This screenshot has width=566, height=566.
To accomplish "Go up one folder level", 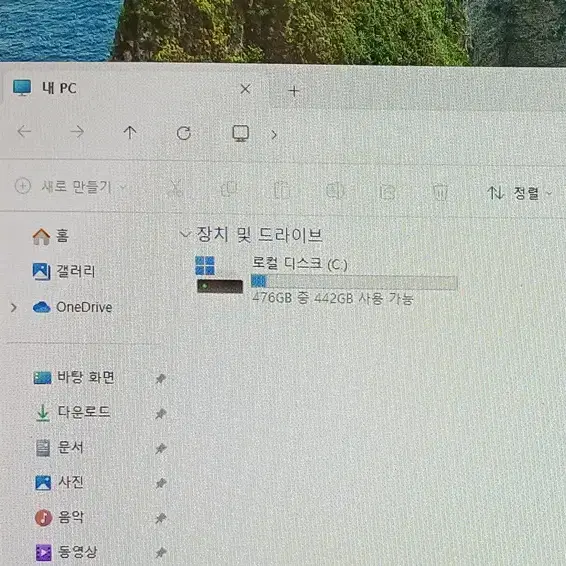I will [130, 132].
